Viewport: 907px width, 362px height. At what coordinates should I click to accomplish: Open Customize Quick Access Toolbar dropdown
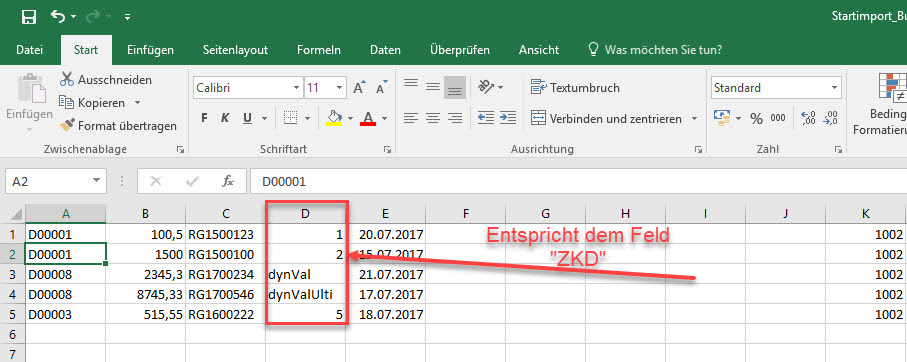point(127,17)
